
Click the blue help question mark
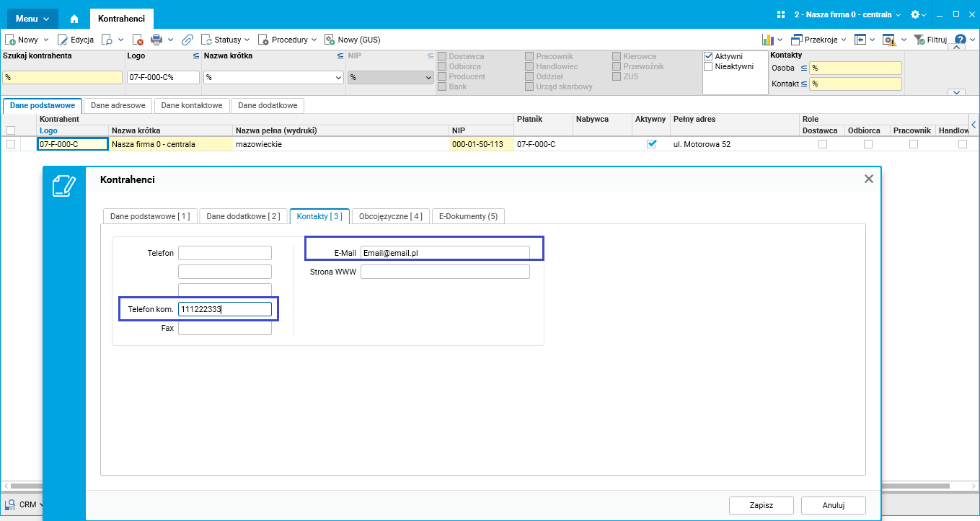click(961, 40)
